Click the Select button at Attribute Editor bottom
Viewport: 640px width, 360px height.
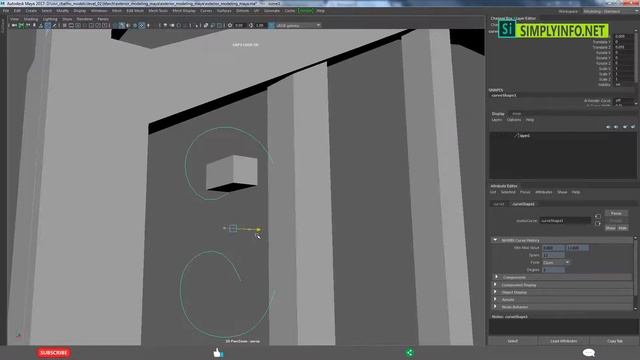point(513,341)
